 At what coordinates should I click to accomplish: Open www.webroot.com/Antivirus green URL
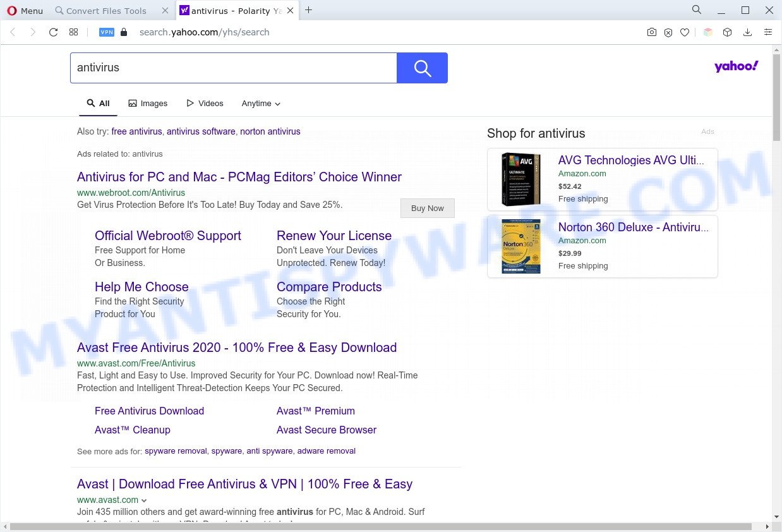click(x=131, y=193)
